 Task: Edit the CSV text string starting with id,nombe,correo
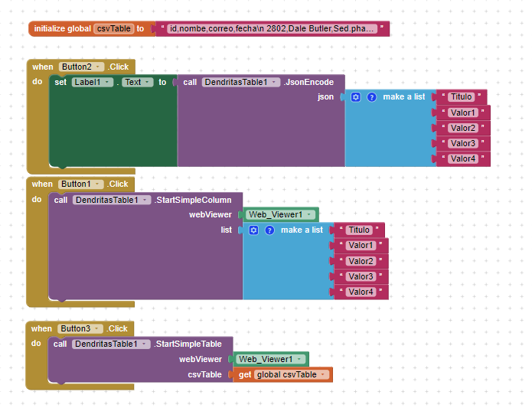click(x=270, y=28)
